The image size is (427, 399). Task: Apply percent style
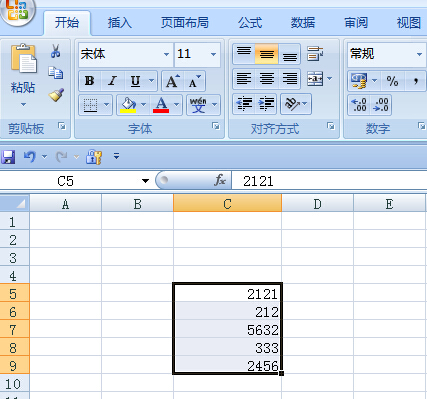pos(392,81)
